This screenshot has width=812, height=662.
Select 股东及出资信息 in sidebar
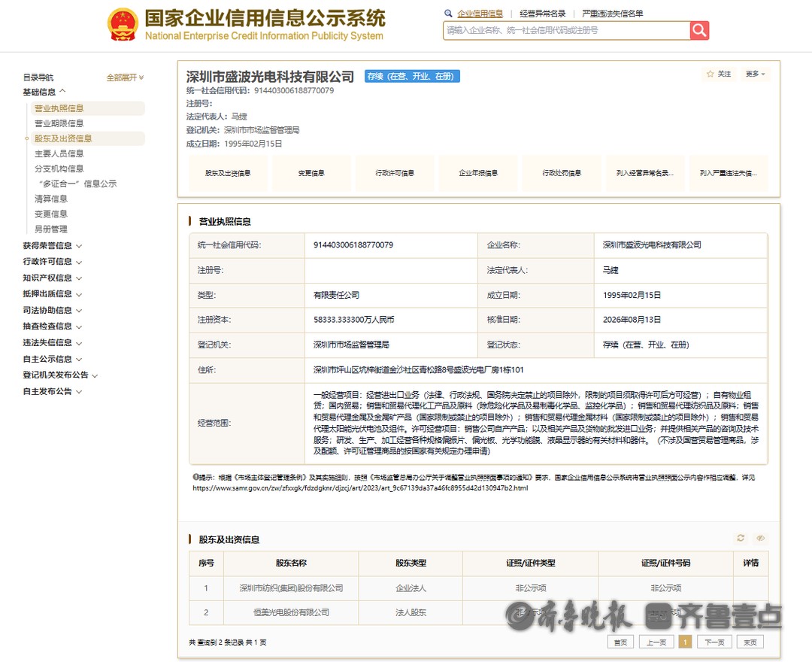(87, 138)
